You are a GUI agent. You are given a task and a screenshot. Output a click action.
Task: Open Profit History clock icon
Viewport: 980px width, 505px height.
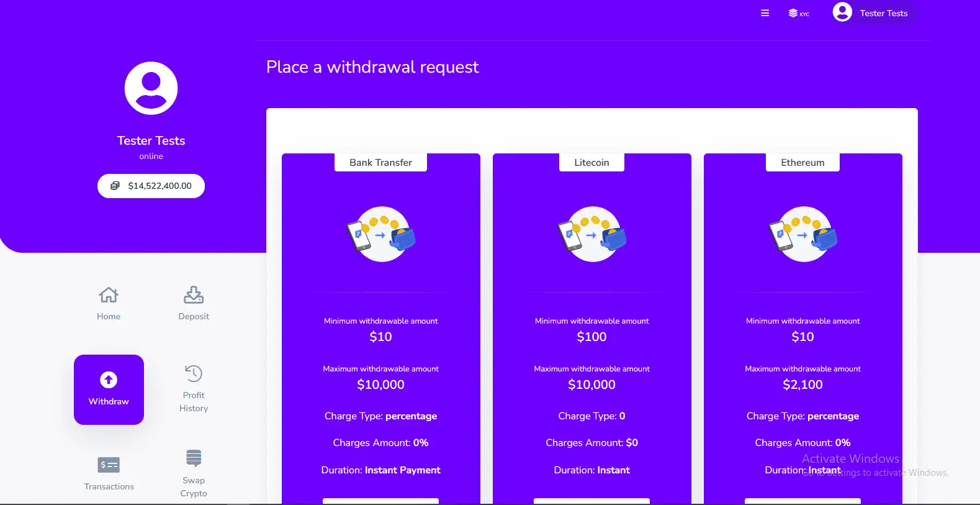(x=194, y=373)
